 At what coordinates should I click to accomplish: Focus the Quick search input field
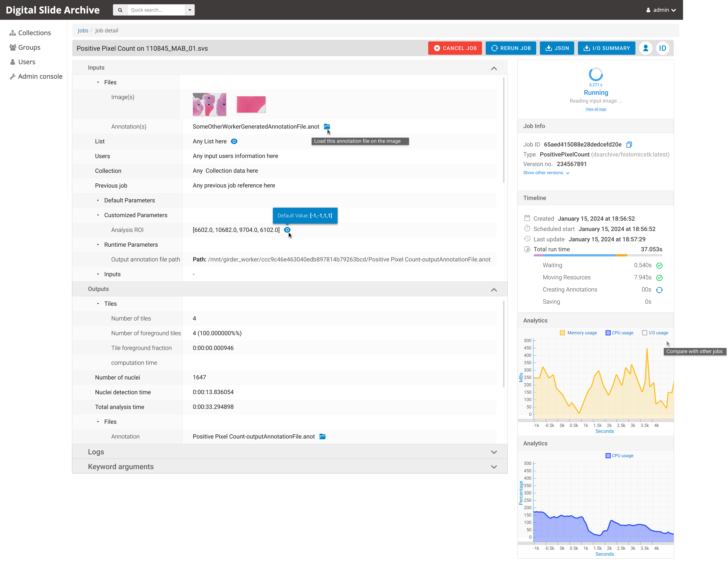click(156, 10)
